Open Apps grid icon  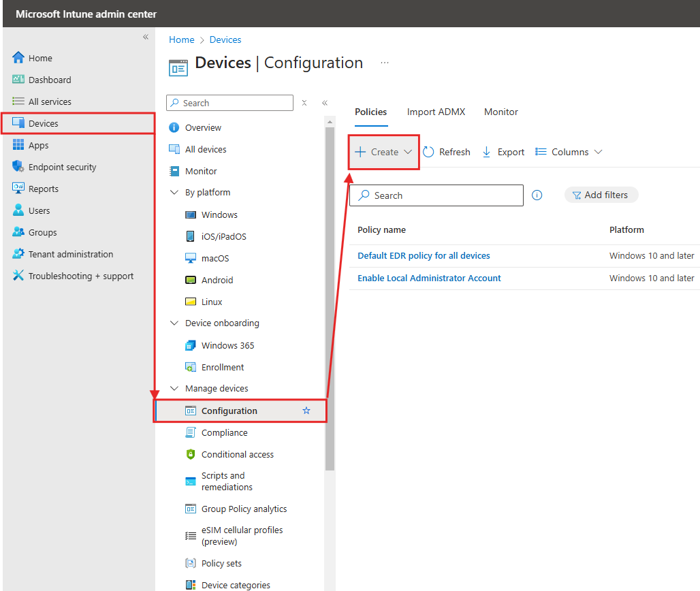(x=18, y=144)
